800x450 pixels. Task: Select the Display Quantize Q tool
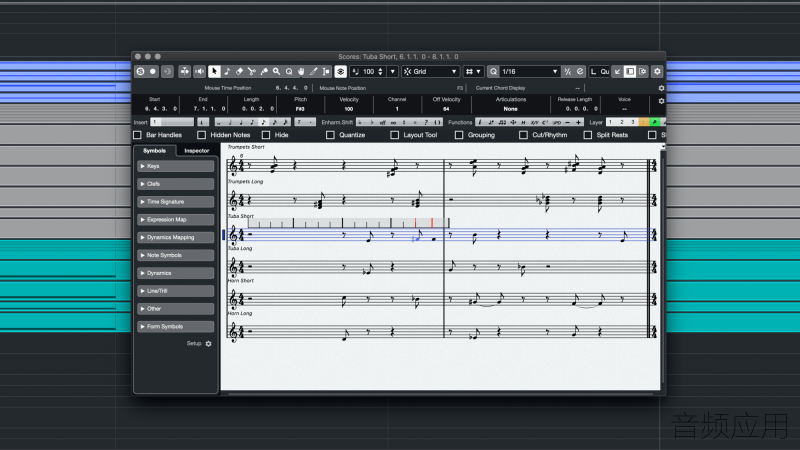(x=289, y=72)
